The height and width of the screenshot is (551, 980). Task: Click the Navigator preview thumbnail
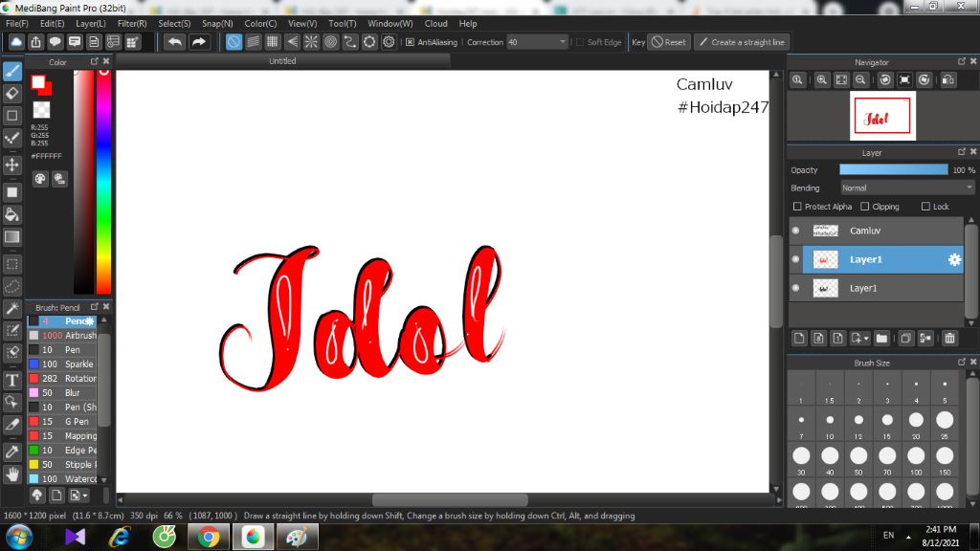(x=882, y=116)
